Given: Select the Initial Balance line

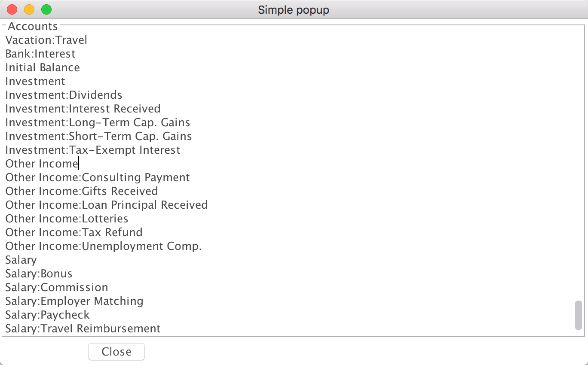Looking at the screenshot, I should 43,67.
